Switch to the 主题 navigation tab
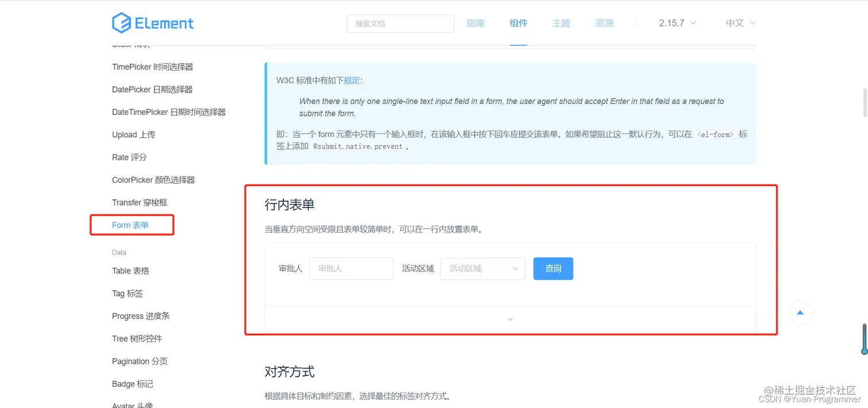Viewport: 868px width, 408px height. tap(561, 23)
